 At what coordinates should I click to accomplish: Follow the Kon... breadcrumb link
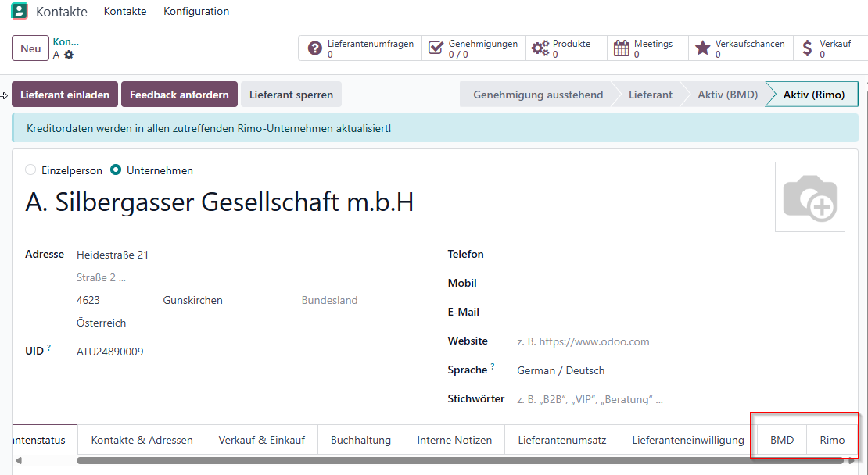coord(66,42)
